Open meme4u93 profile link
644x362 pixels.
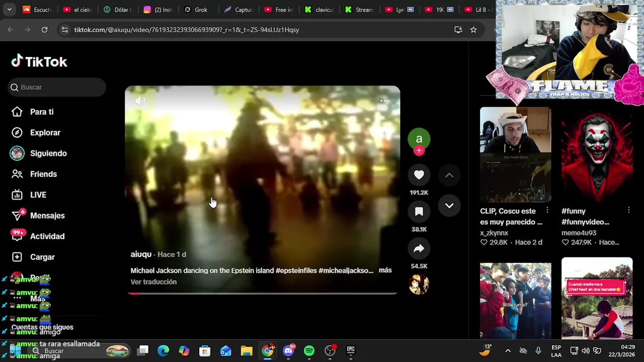pos(579,233)
